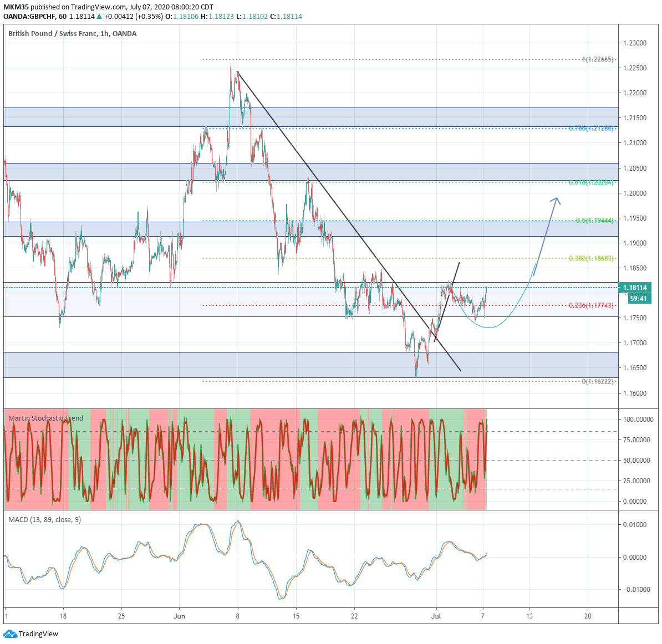Select the Martin Stochastic Trend indicator label
This screenshot has width=662, height=644.
45,418
